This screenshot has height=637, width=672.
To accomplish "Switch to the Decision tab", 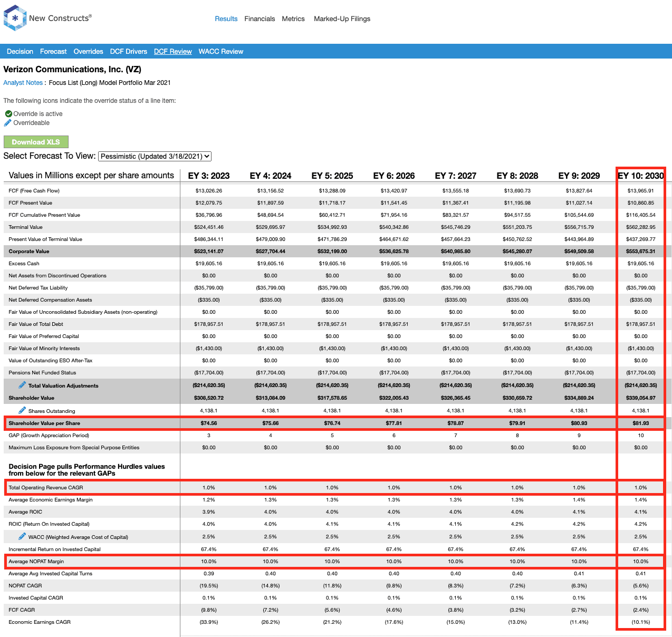I will point(20,52).
